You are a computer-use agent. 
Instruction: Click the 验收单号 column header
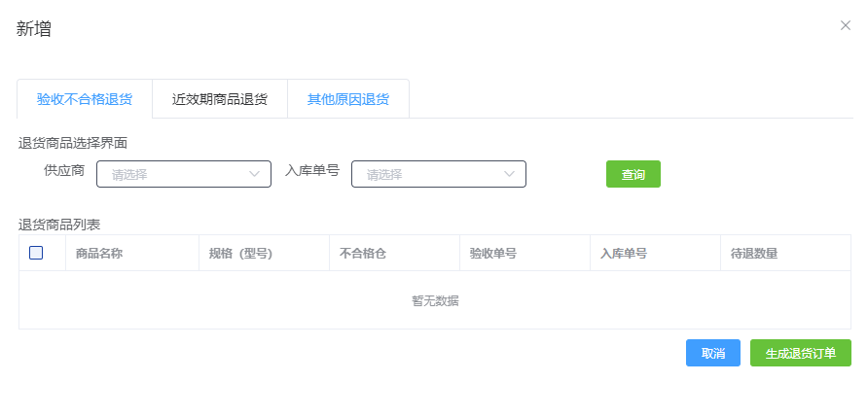coord(492,254)
